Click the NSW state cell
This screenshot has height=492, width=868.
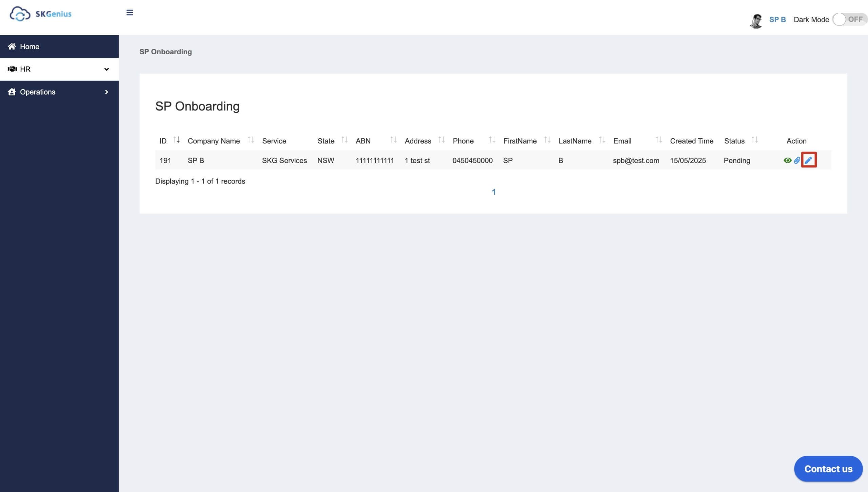click(325, 161)
